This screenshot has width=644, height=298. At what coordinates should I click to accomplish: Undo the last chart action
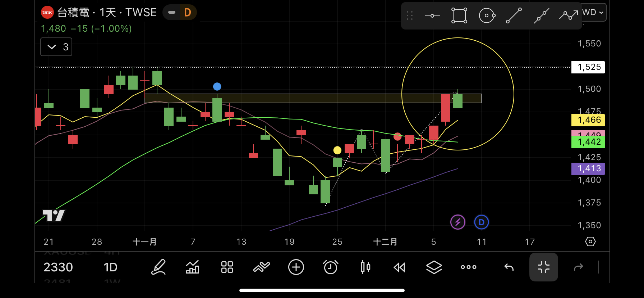509,267
